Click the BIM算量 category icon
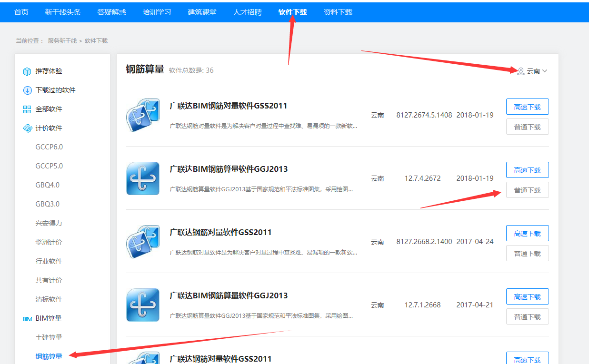Viewport: 589px width, 364px height. click(x=27, y=319)
